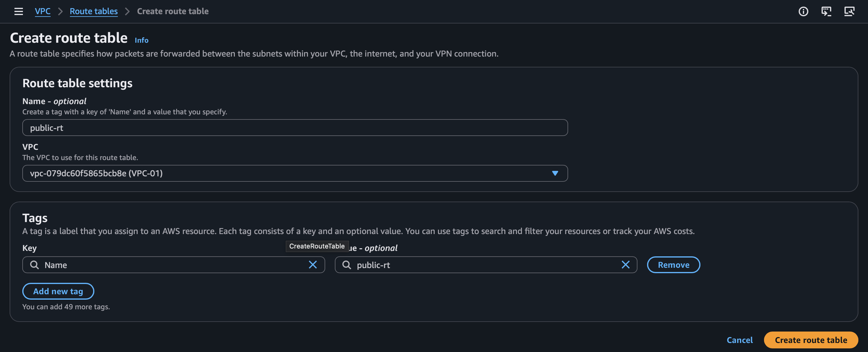
Task: Click the search icon in Key field
Action: point(34,265)
